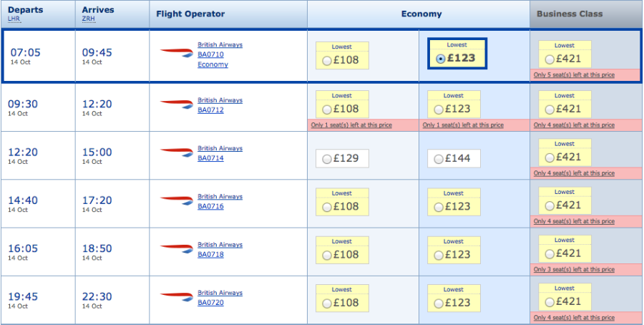Select £144 economy fare on BA0714
Viewport: 644px width, 325px height.
[439, 158]
